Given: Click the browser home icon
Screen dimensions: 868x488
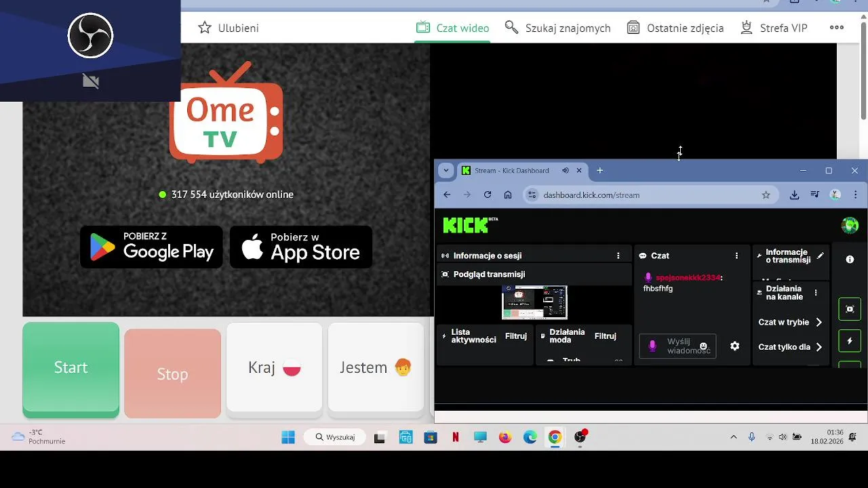Looking at the screenshot, I should tap(507, 195).
